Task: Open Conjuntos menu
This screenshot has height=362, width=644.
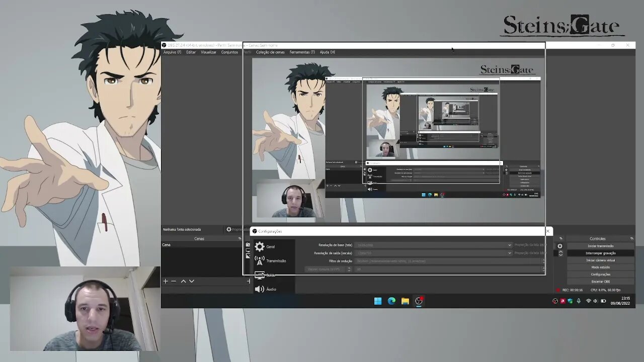Action: click(229, 52)
